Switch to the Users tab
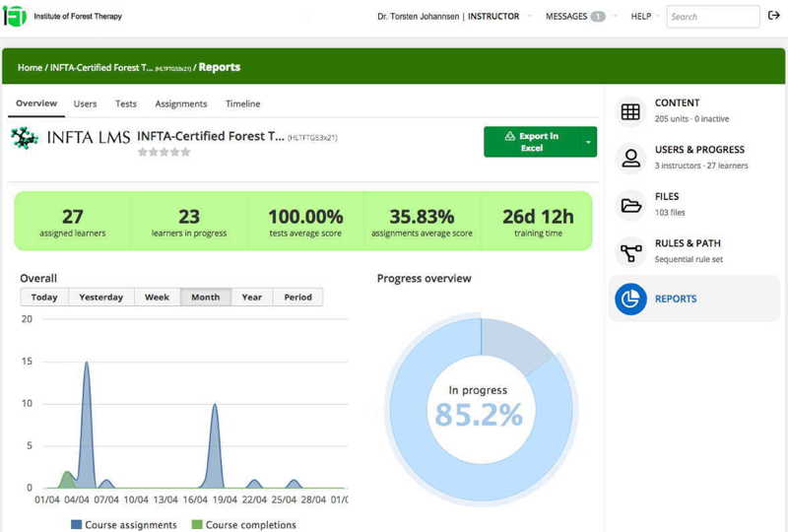This screenshot has height=532, width=788. coord(85,103)
